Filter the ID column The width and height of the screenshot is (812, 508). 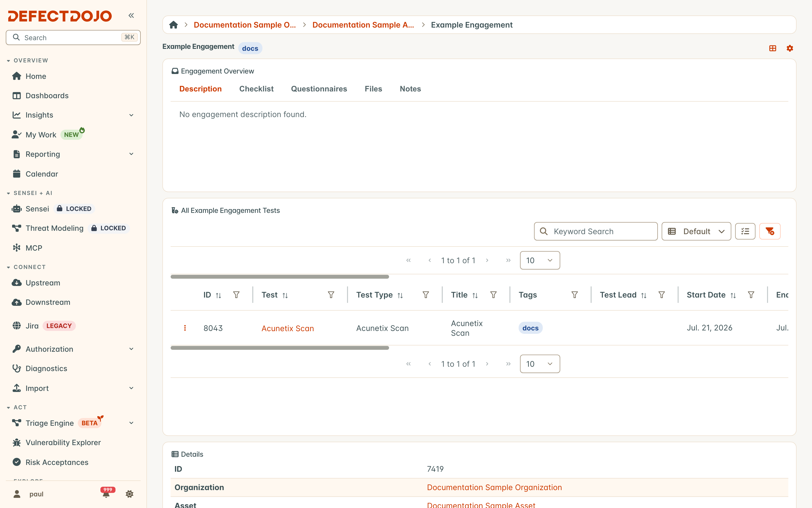[236, 295]
